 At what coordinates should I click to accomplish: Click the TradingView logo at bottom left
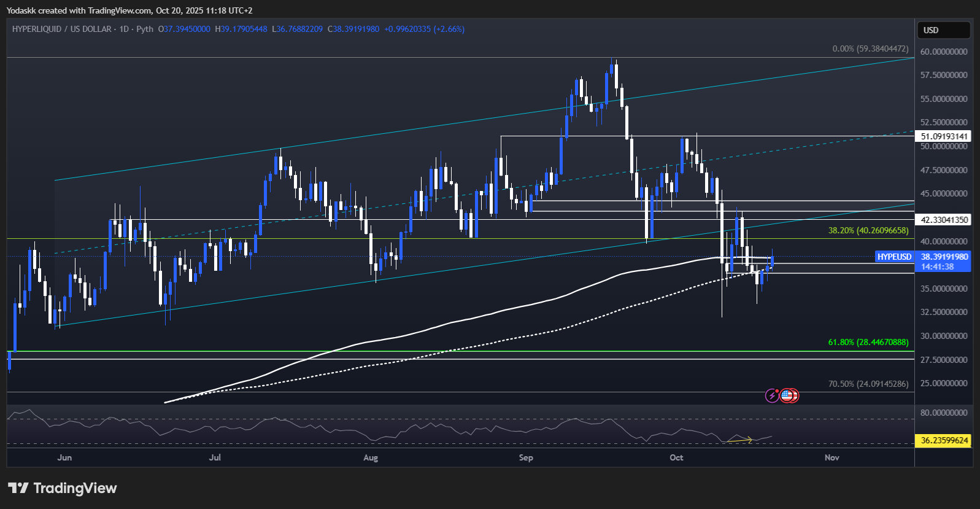62,488
